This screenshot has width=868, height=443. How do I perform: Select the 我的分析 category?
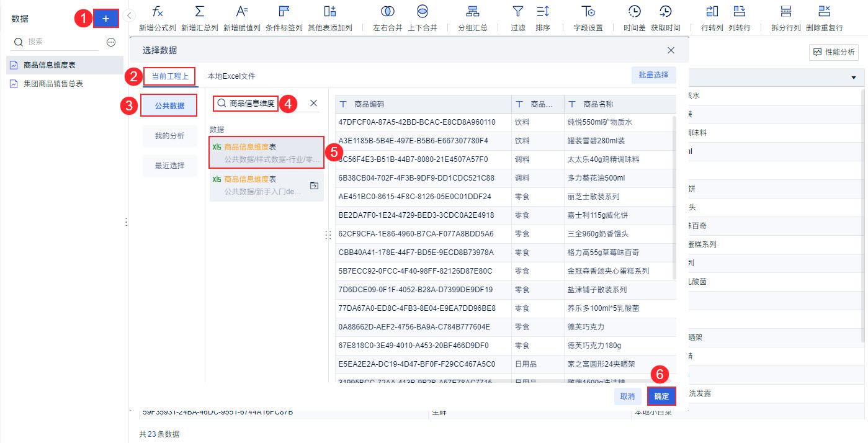pyautogui.click(x=169, y=136)
